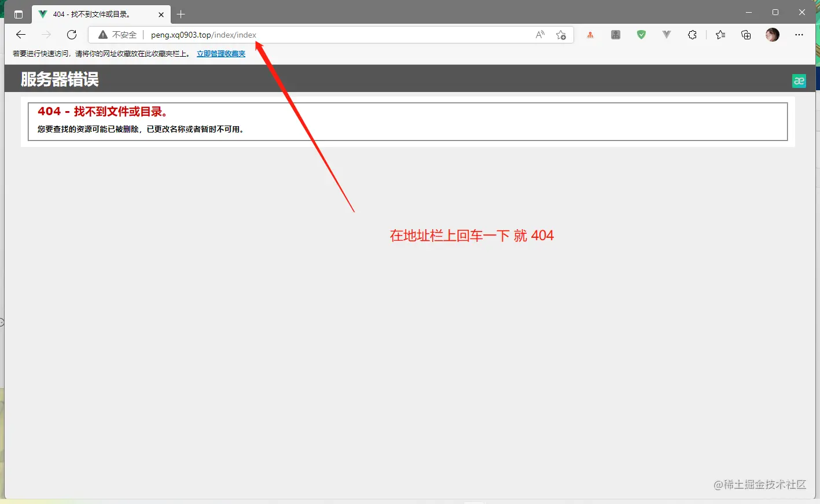Open the Vue.js devtools extension icon
The height and width of the screenshot is (504, 820).
pyautogui.click(x=666, y=35)
